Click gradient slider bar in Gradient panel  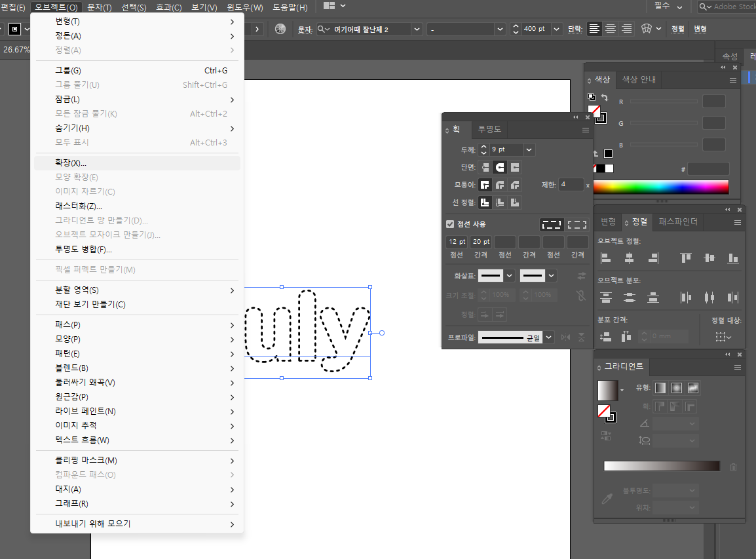pos(662,466)
